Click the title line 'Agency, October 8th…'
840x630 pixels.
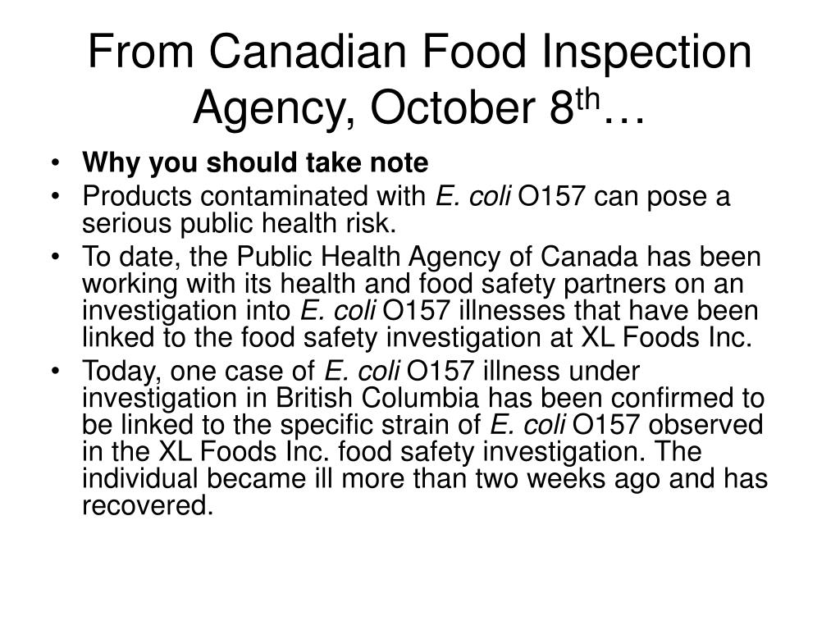click(x=419, y=107)
